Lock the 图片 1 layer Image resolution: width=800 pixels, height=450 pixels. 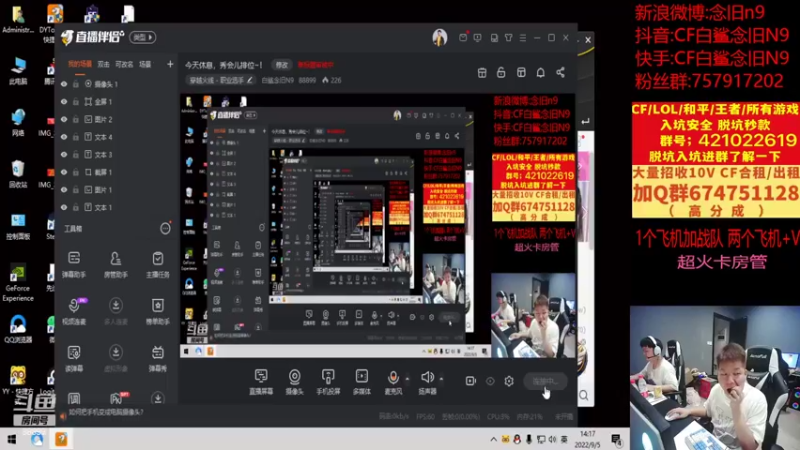[x=76, y=190]
